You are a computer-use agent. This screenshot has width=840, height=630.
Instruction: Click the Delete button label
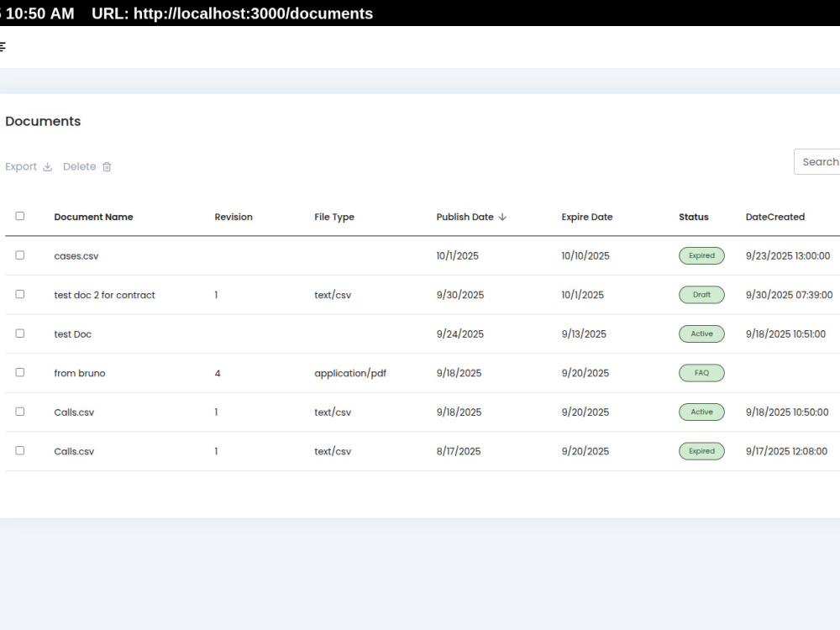click(x=79, y=166)
